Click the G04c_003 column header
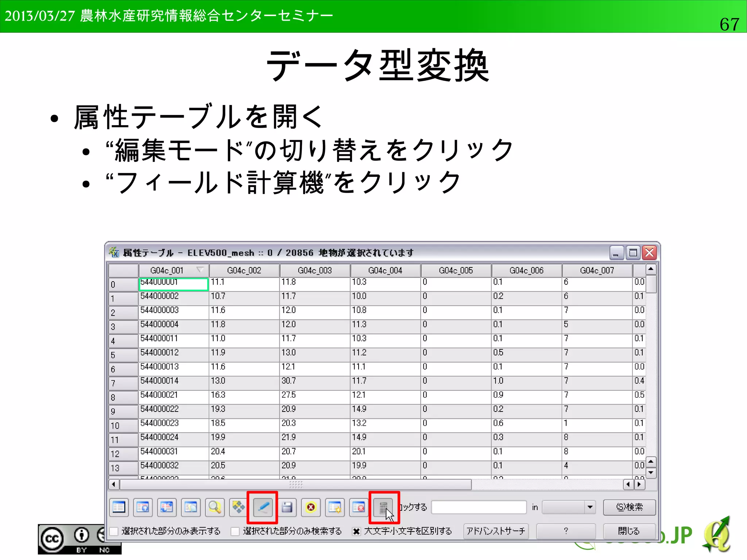The height and width of the screenshot is (560, 747). coord(315,270)
